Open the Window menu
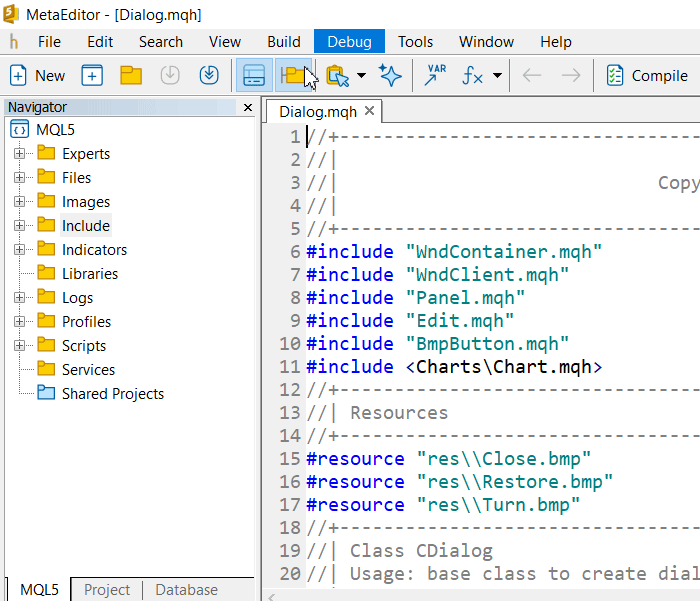Screen dimensions: 700x601 [486, 42]
